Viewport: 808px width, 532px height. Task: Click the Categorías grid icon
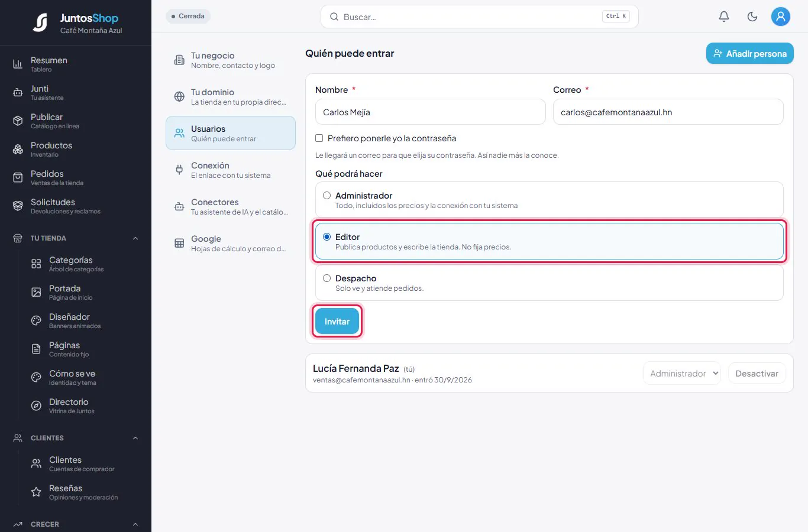[x=36, y=264]
